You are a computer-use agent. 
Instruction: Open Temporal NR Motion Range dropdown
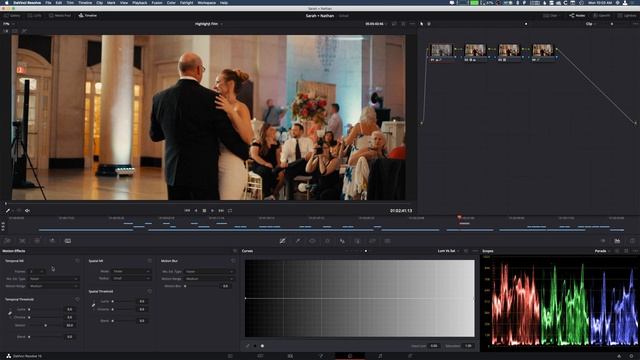pos(54,286)
